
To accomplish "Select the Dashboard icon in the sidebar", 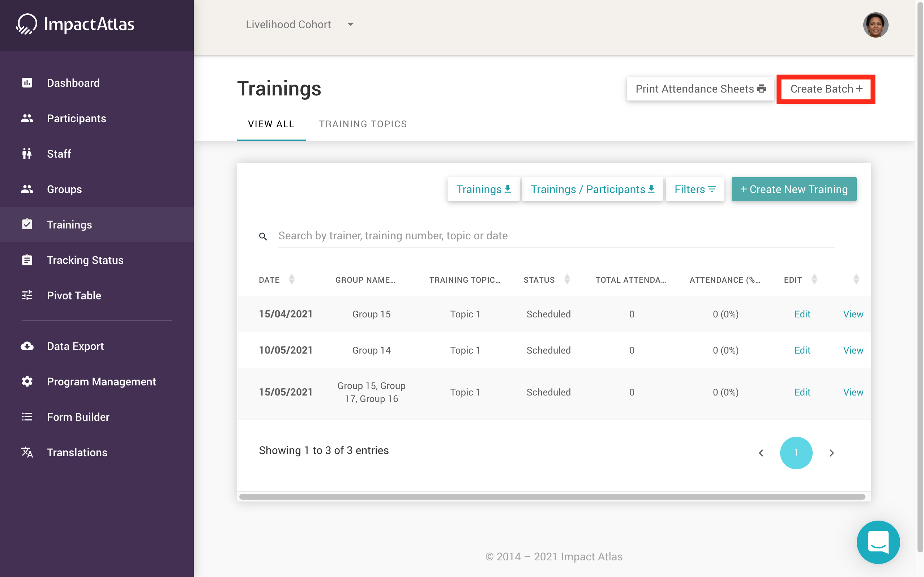I will [27, 82].
